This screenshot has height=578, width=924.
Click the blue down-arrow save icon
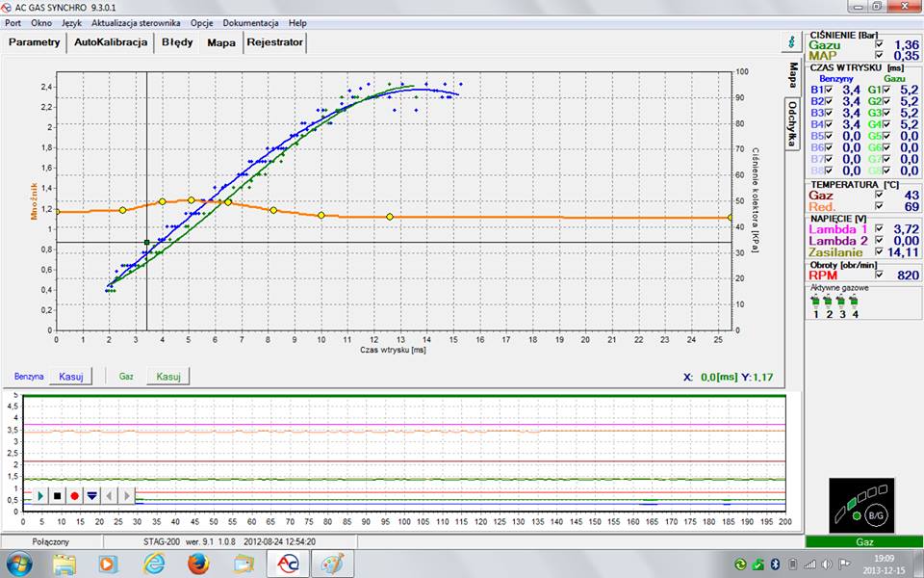[91, 495]
